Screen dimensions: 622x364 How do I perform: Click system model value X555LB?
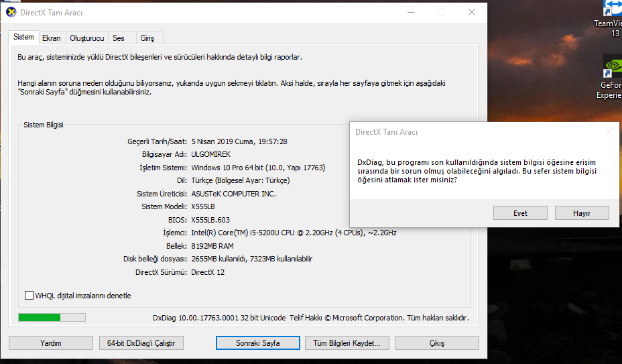point(203,207)
